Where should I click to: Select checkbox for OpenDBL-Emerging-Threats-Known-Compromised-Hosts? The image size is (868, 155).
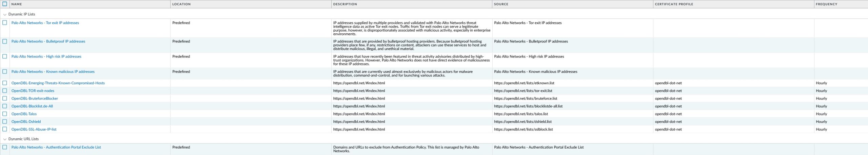pos(5,83)
